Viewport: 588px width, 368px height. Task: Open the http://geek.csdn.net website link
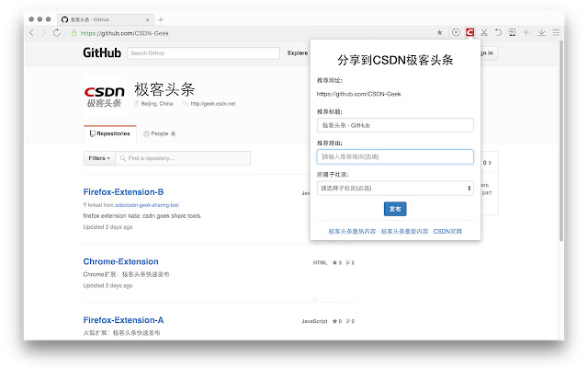click(x=213, y=104)
